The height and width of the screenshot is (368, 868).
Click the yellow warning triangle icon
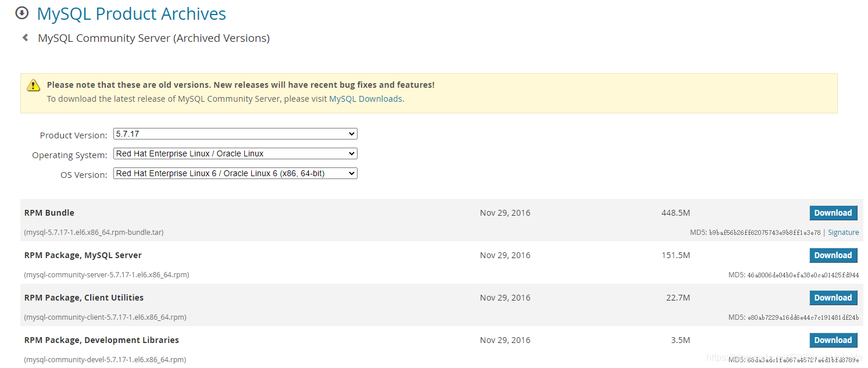click(x=33, y=85)
